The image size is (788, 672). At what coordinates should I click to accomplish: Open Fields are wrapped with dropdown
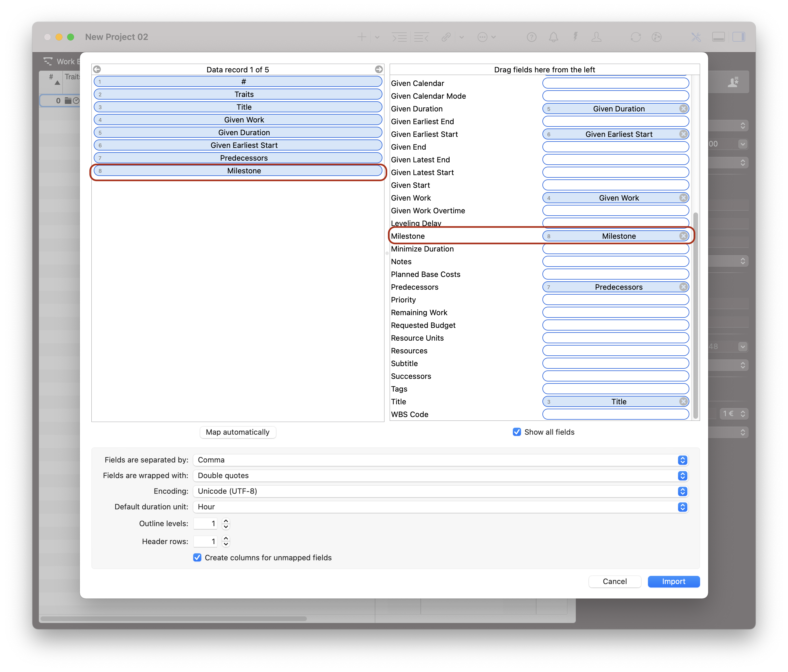(x=440, y=476)
